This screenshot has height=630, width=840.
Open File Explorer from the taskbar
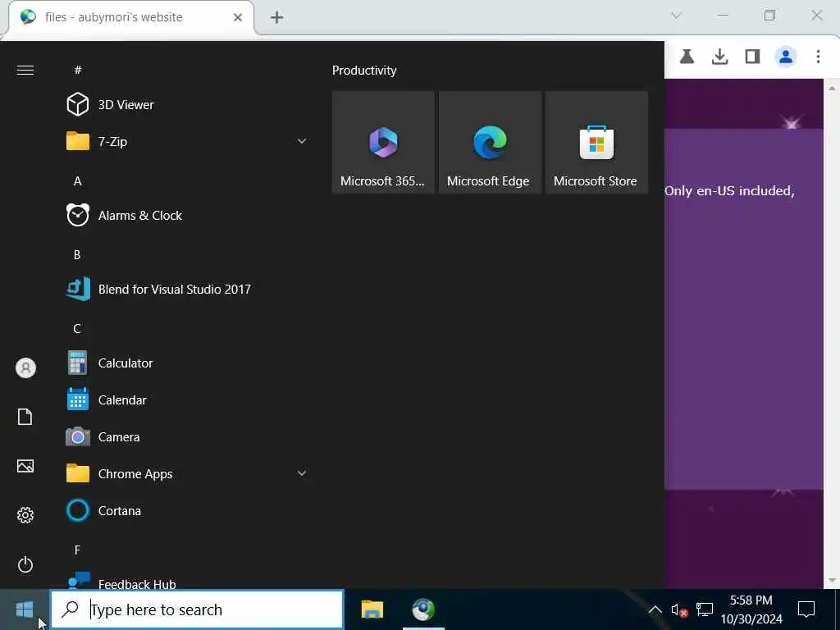coord(372,609)
